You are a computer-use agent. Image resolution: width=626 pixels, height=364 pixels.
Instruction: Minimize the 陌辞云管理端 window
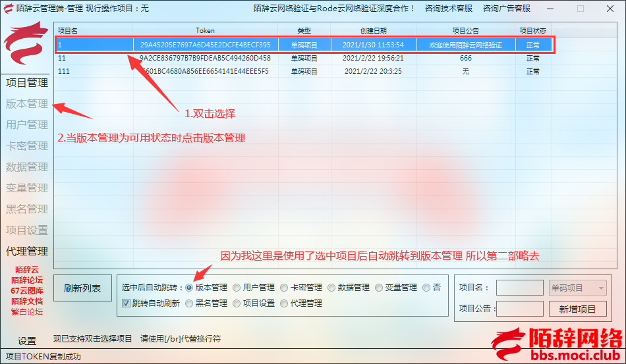click(x=550, y=9)
